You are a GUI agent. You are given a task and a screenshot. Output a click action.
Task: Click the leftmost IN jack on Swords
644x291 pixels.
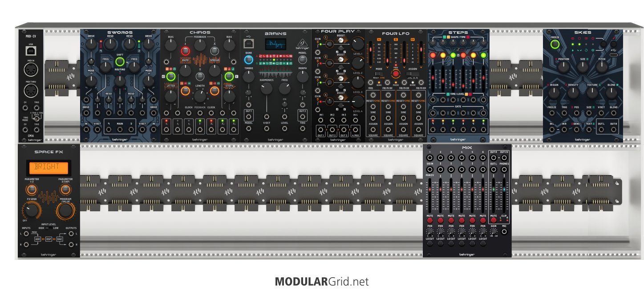(x=86, y=130)
